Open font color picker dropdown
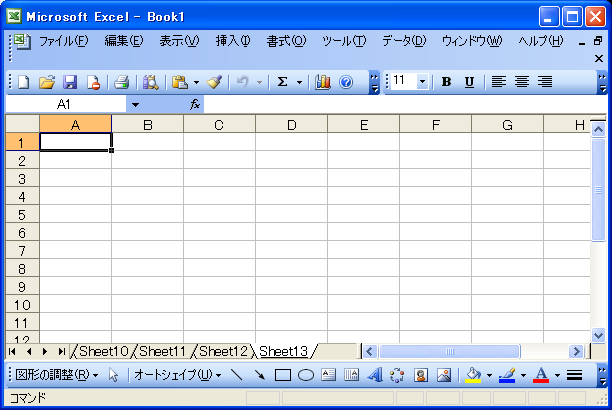The image size is (612, 410). (x=557, y=375)
